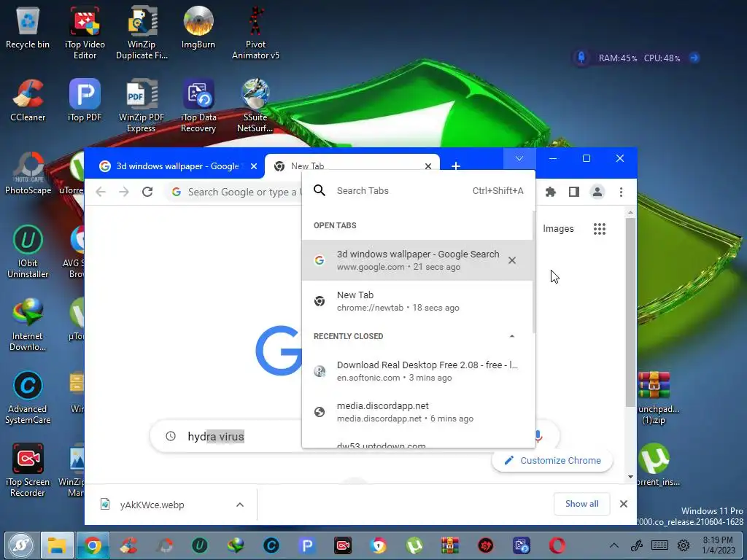Click Chrome Extensions puzzle icon
Image resolution: width=747 pixels, height=560 pixels.
click(551, 192)
